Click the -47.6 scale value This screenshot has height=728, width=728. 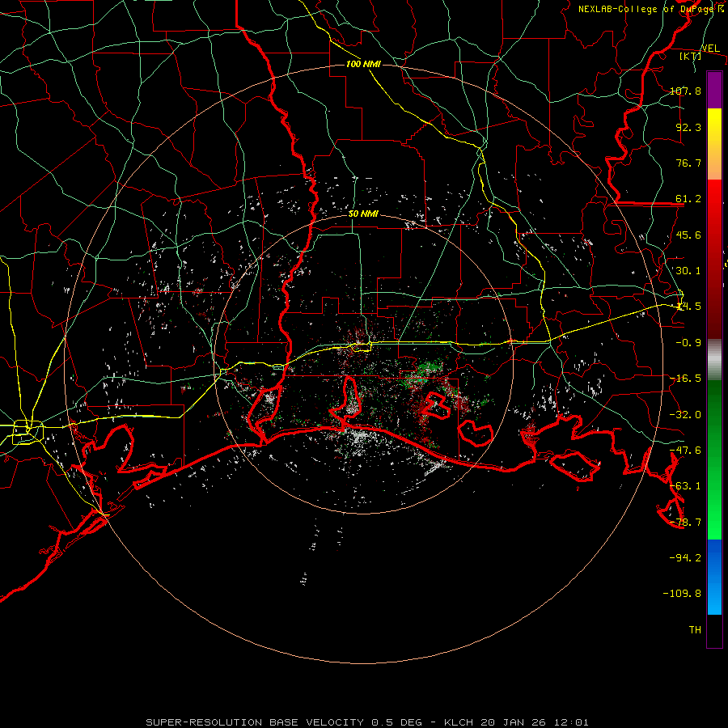(685, 451)
